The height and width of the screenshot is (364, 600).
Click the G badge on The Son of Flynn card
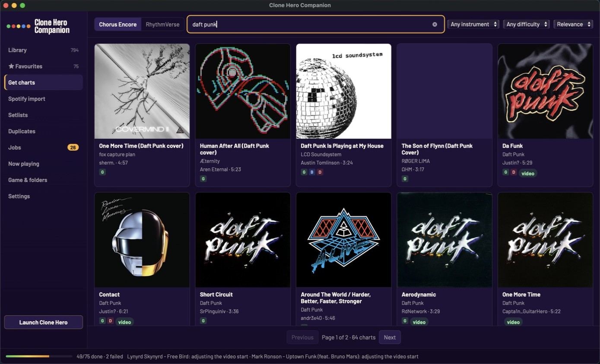[405, 178]
